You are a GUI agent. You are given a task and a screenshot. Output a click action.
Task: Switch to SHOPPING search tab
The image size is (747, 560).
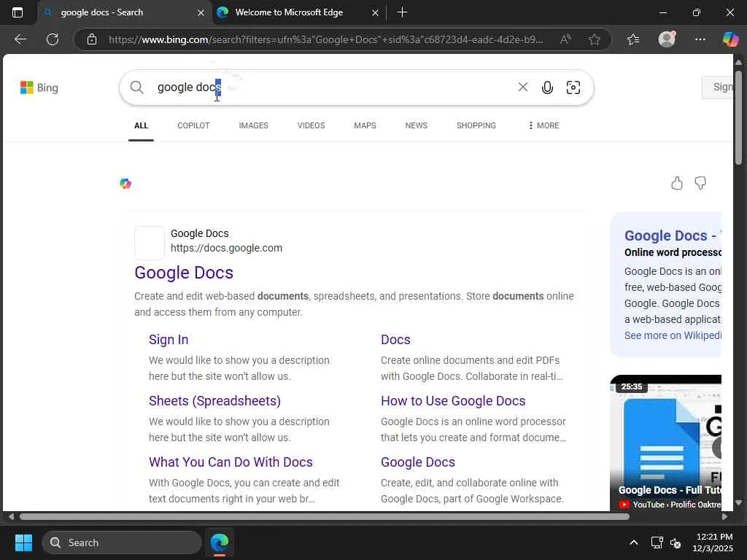(x=476, y=125)
